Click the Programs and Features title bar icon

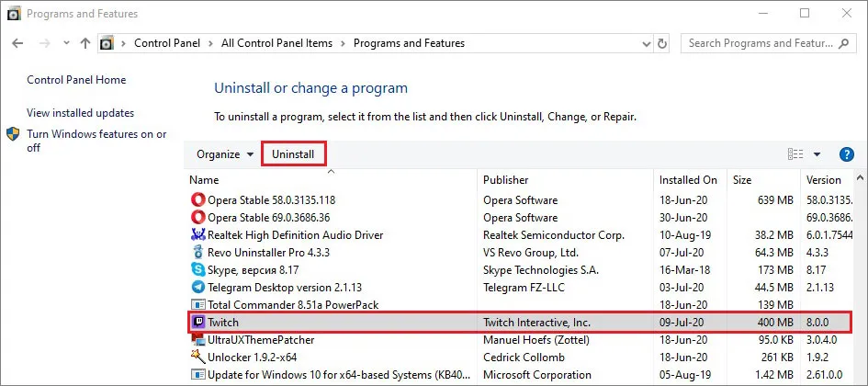click(x=14, y=13)
